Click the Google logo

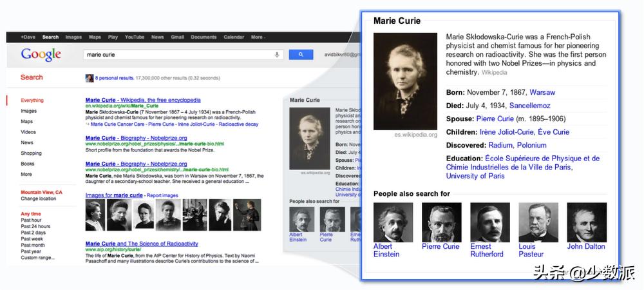[41, 55]
